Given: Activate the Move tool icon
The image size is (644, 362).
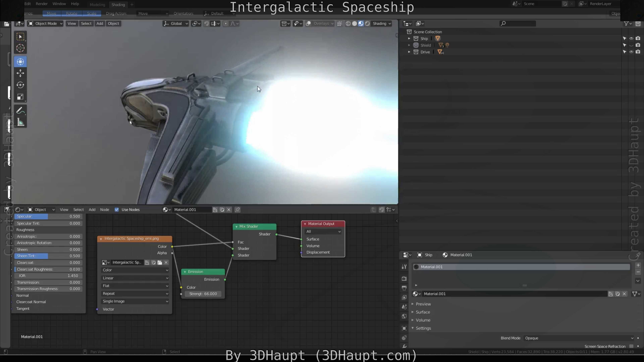Looking at the screenshot, I should click(20, 73).
